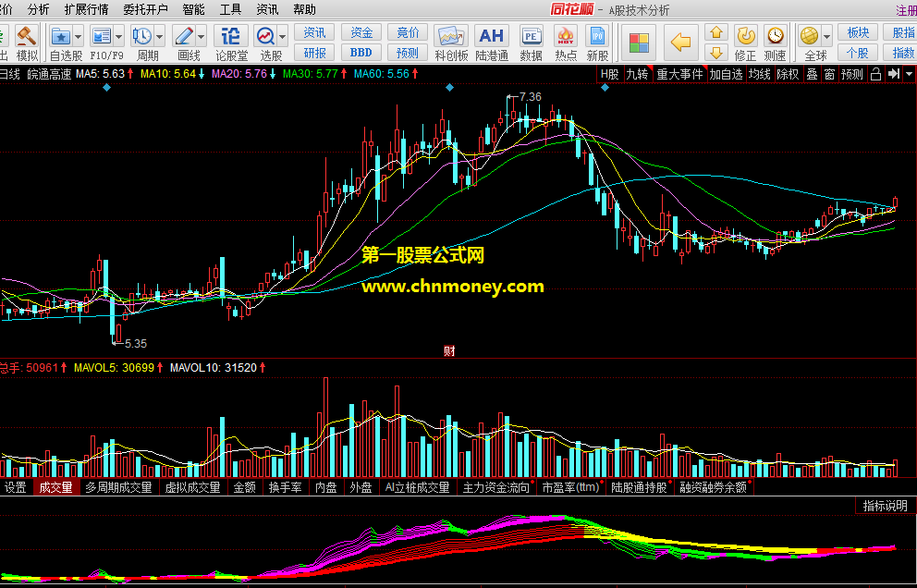
Task: Open the 设置 settings tab
Action: pyautogui.click(x=15, y=487)
